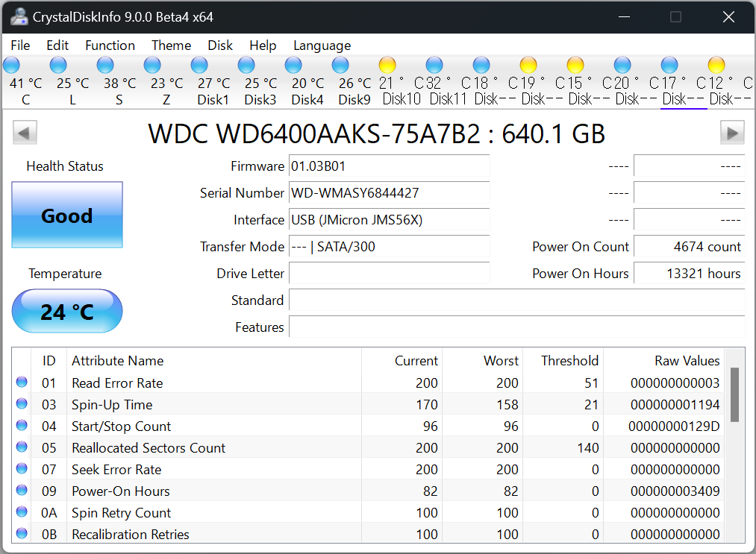
Task: Click the status orb for Power-On Hours
Action: 22,491
